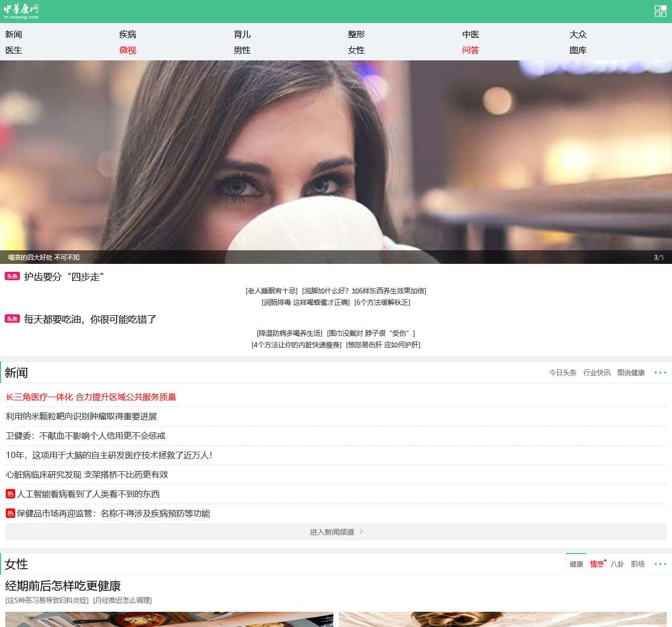This screenshot has height=627, width=672.
Task: Switch to the 情感 tab in 女性 section
Action: (x=597, y=564)
